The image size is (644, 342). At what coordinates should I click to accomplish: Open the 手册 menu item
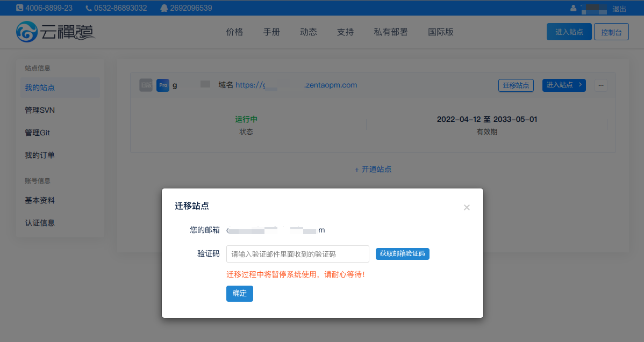[271, 32]
